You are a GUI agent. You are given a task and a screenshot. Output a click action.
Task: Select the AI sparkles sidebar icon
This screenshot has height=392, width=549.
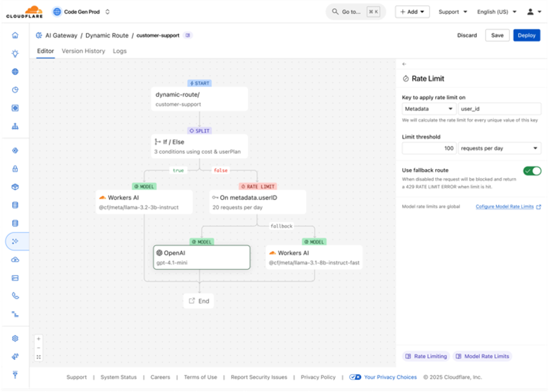pyautogui.click(x=15, y=241)
